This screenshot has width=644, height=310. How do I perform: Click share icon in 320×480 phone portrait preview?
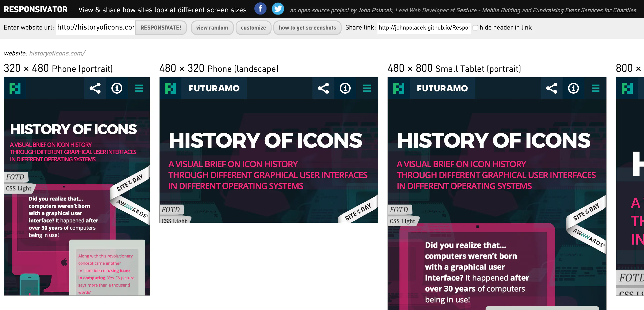pos(95,88)
